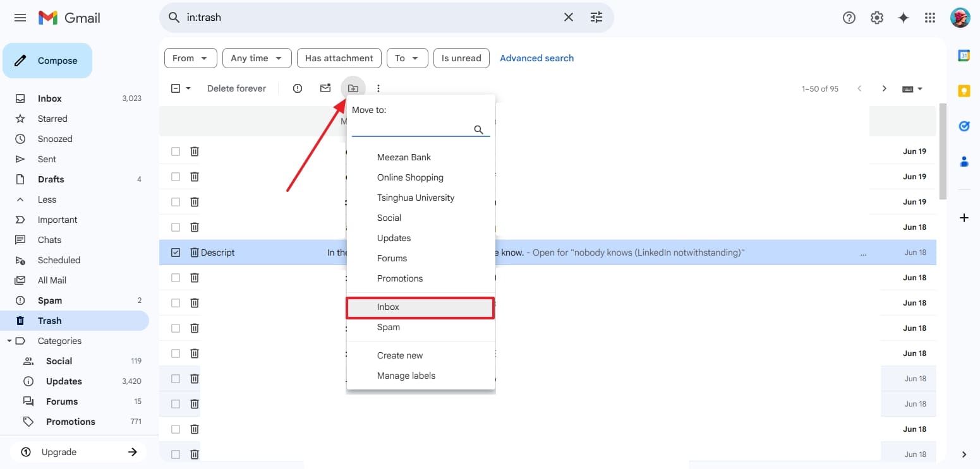Click the Mark as unread envelope icon
The image size is (980, 469).
point(325,88)
